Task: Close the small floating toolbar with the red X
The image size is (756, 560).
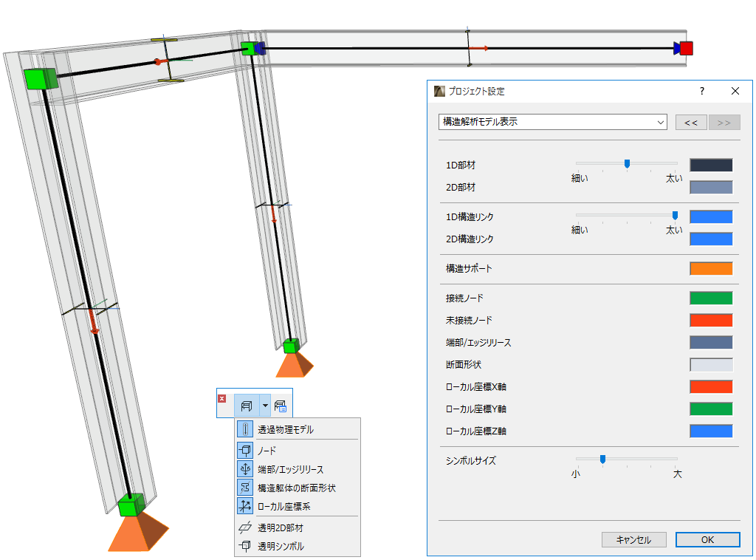Action: point(221,398)
